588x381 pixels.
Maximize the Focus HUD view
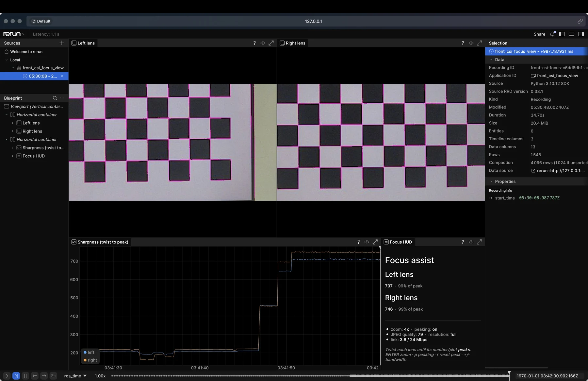point(479,242)
